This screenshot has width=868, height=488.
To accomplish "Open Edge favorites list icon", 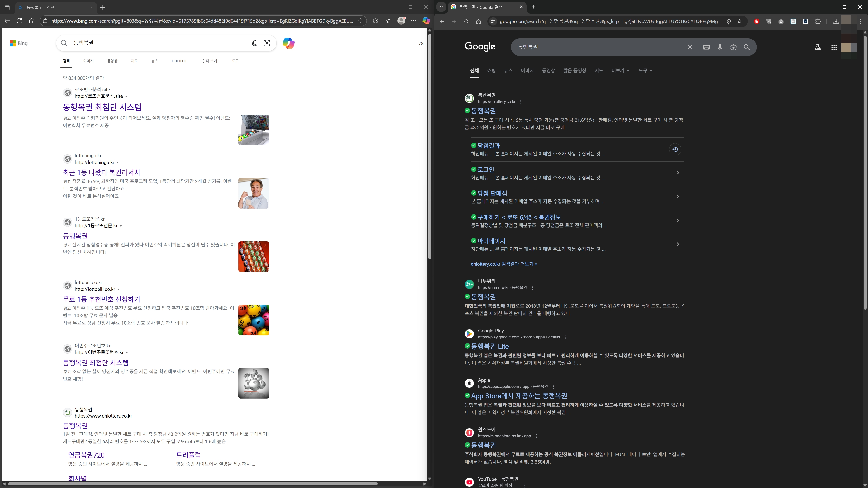I will [389, 21].
